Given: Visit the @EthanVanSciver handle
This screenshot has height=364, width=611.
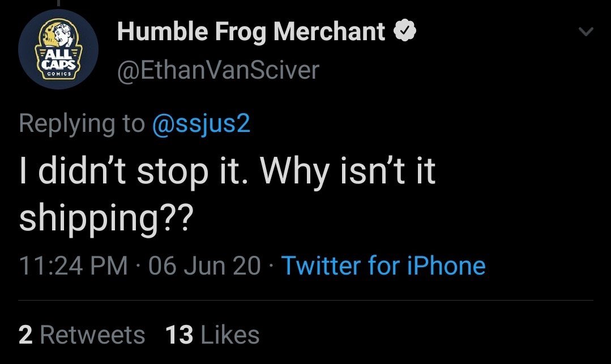Looking at the screenshot, I should 218,71.
